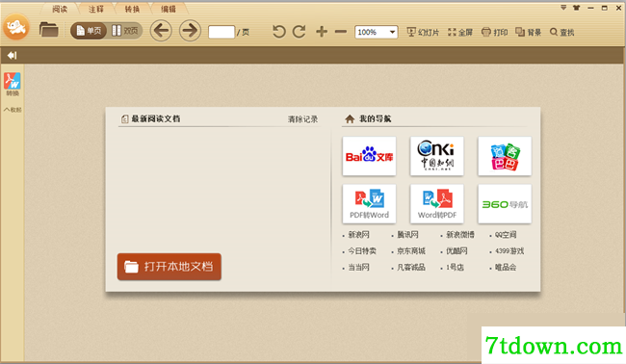
Task: Zoom out with minus icon
Action: (341, 32)
